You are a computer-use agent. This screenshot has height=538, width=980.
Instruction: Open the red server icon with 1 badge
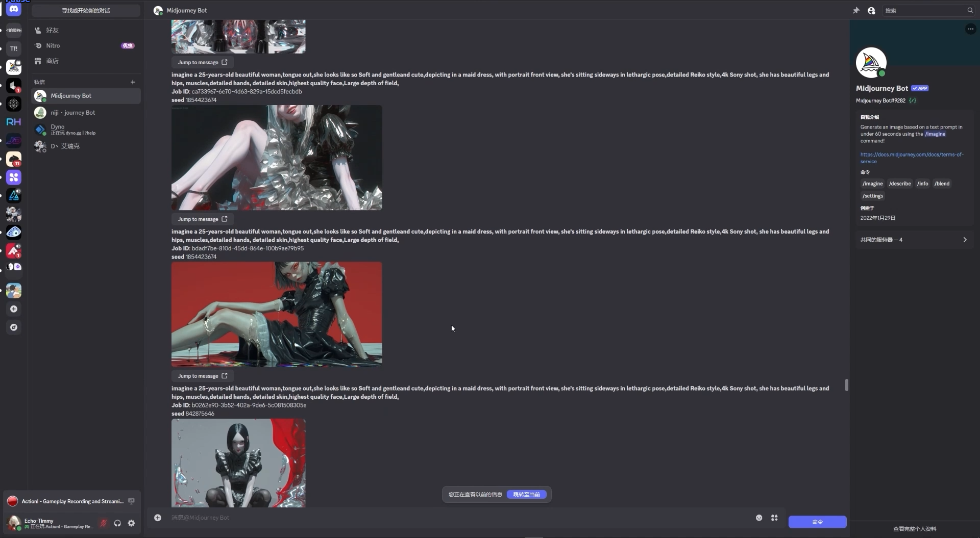[14, 251]
